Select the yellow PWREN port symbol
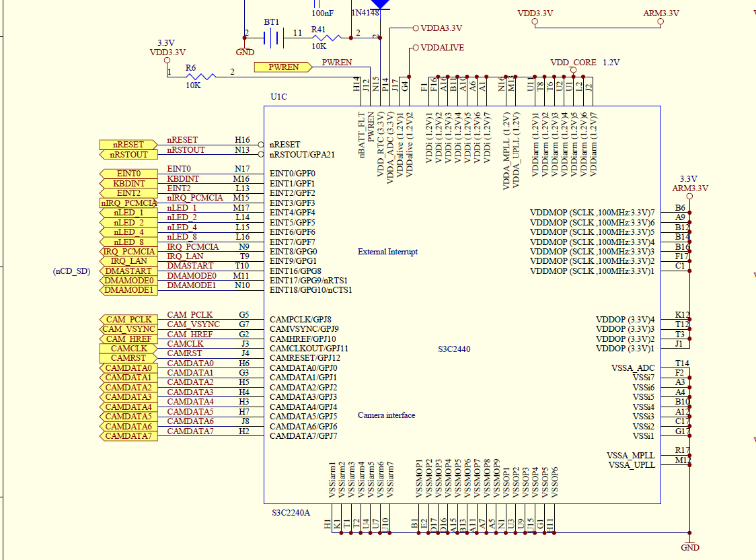 (x=283, y=67)
